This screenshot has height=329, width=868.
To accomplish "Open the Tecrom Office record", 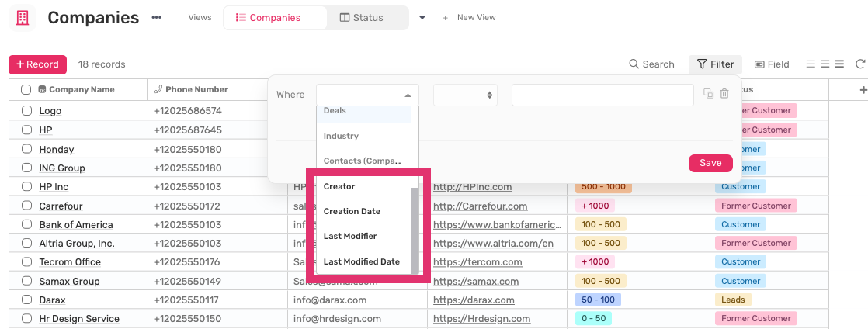I will [x=70, y=262].
